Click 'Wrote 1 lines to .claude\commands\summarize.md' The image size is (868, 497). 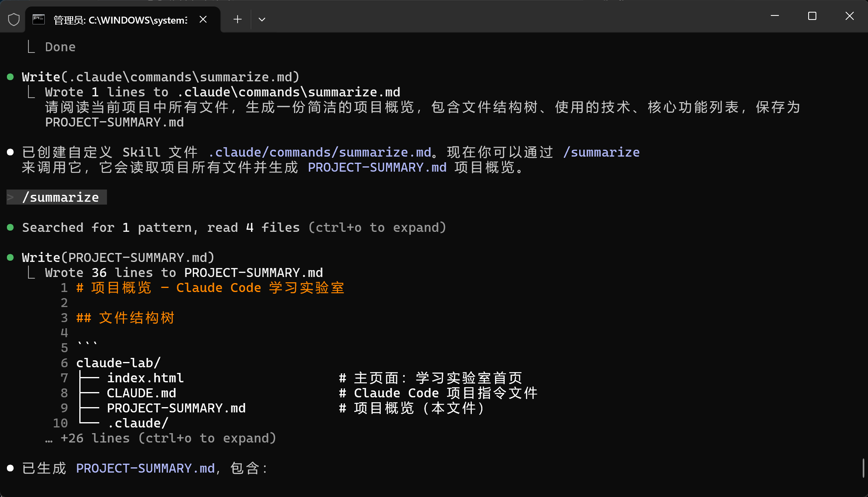222,92
